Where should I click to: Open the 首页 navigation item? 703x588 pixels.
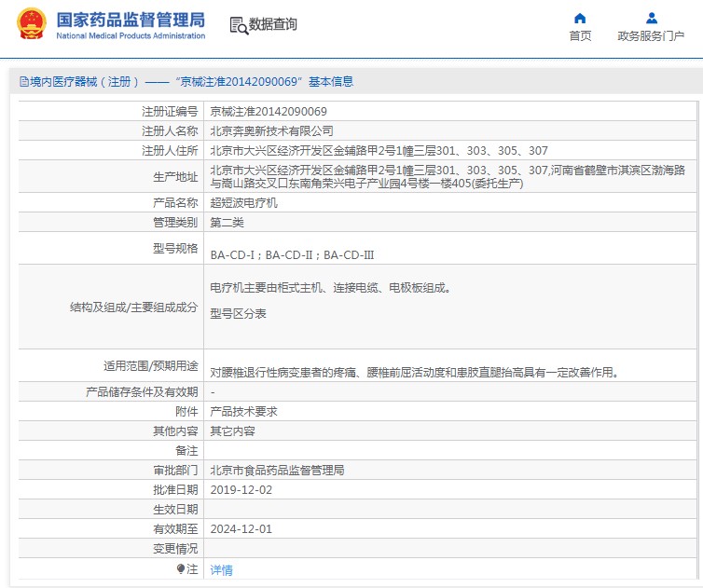click(580, 36)
